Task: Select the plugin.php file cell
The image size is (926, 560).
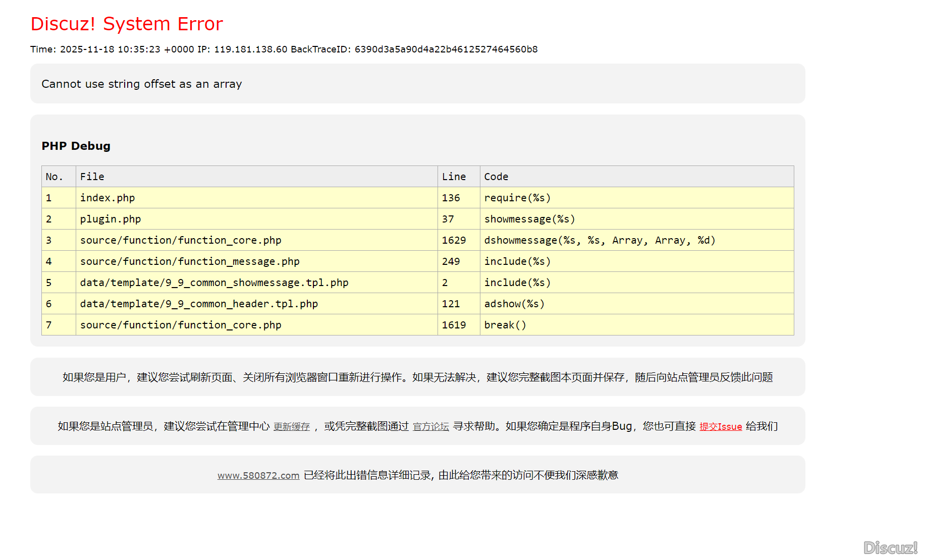Action: tap(111, 219)
